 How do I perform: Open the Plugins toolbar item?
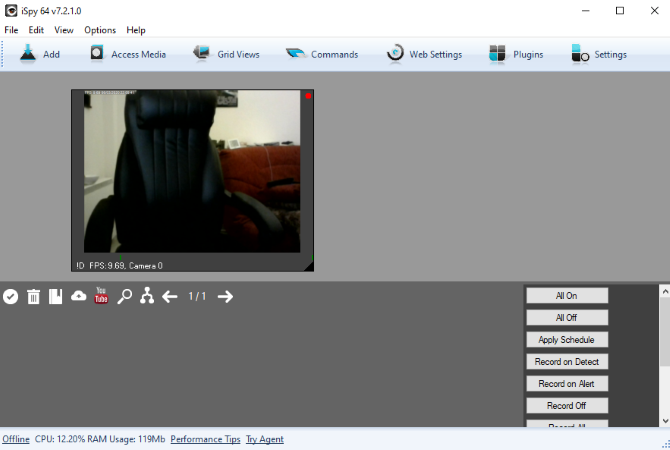coord(516,54)
